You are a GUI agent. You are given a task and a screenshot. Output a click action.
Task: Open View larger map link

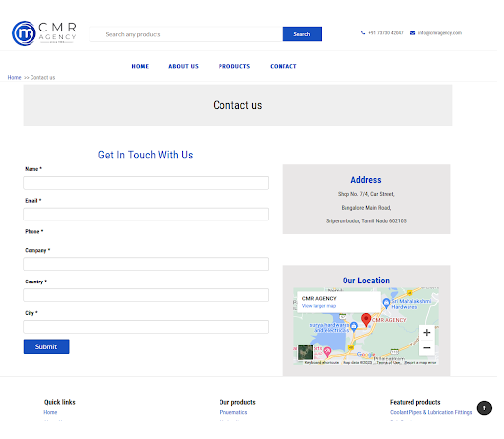(x=319, y=306)
